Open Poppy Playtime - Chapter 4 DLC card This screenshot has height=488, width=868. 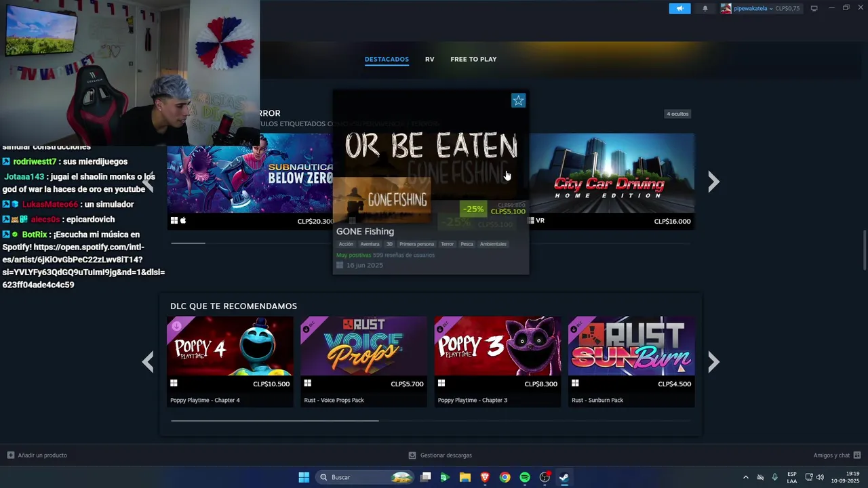pyautogui.click(x=230, y=361)
